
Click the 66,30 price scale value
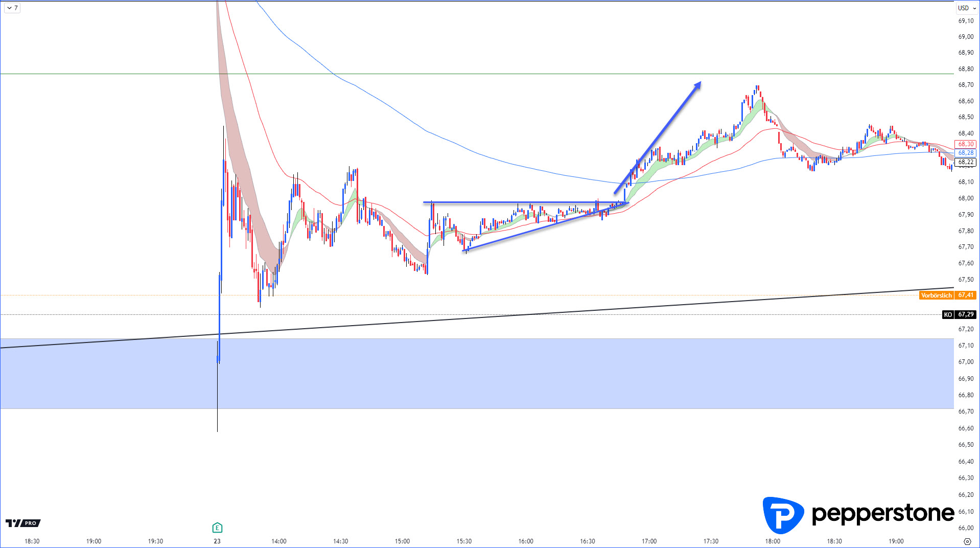(x=966, y=478)
